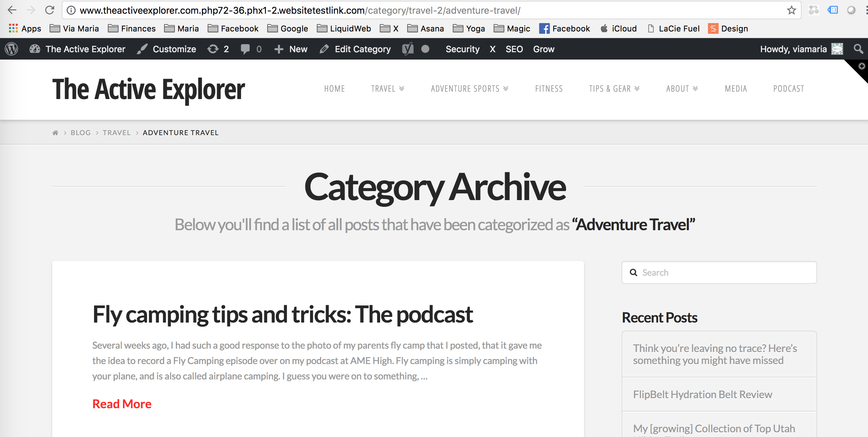Click the WordPress logo in admin bar
The width and height of the screenshot is (868, 437).
tap(11, 49)
